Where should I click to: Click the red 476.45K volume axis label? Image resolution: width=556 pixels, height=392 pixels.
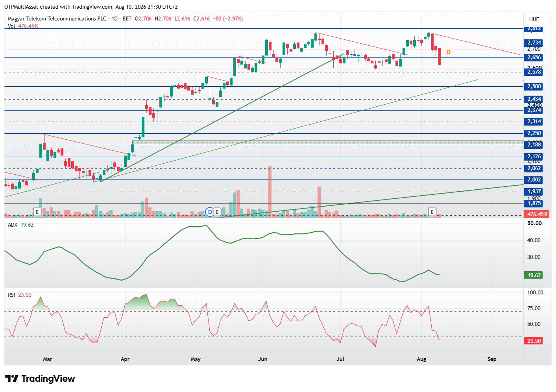536,214
